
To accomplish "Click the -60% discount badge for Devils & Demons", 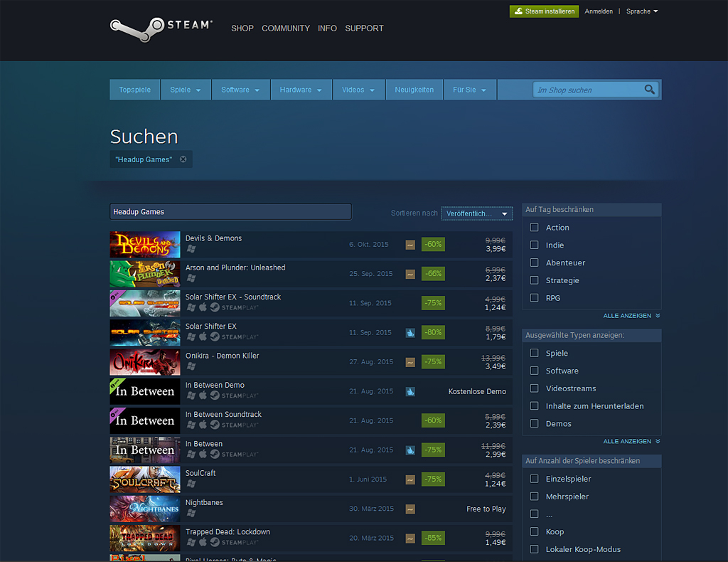I will coord(433,245).
